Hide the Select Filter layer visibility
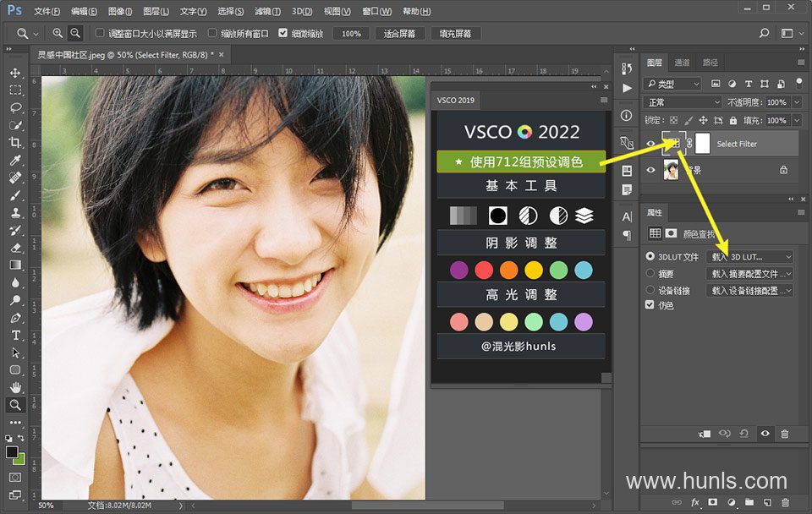Image resolution: width=812 pixels, height=514 pixels. (650, 144)
